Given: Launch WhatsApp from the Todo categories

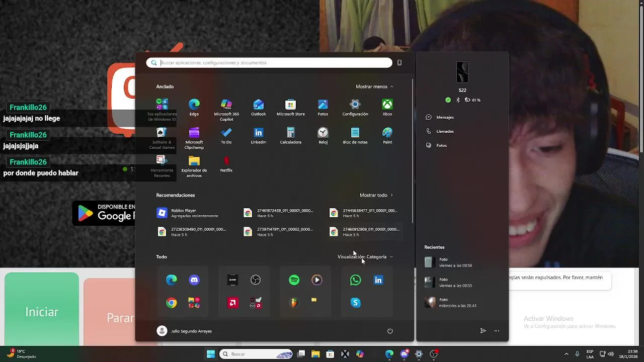Looking at the screenshot, I should (x=356, y=280).
